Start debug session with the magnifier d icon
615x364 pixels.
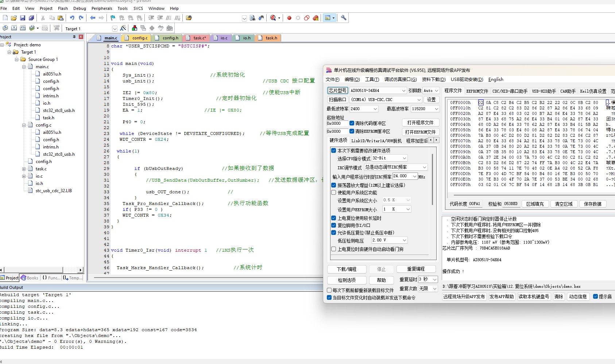point(273,18)
